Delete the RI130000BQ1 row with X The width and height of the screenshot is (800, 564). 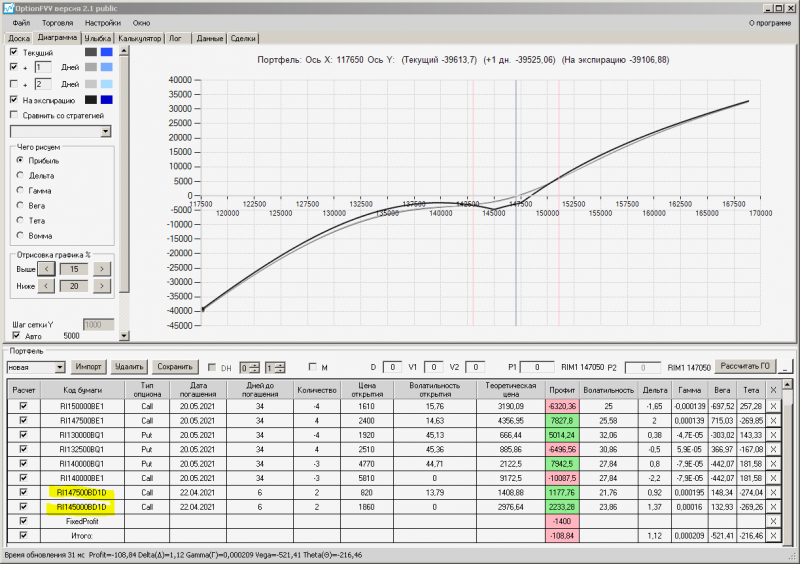tap(773, 435)
